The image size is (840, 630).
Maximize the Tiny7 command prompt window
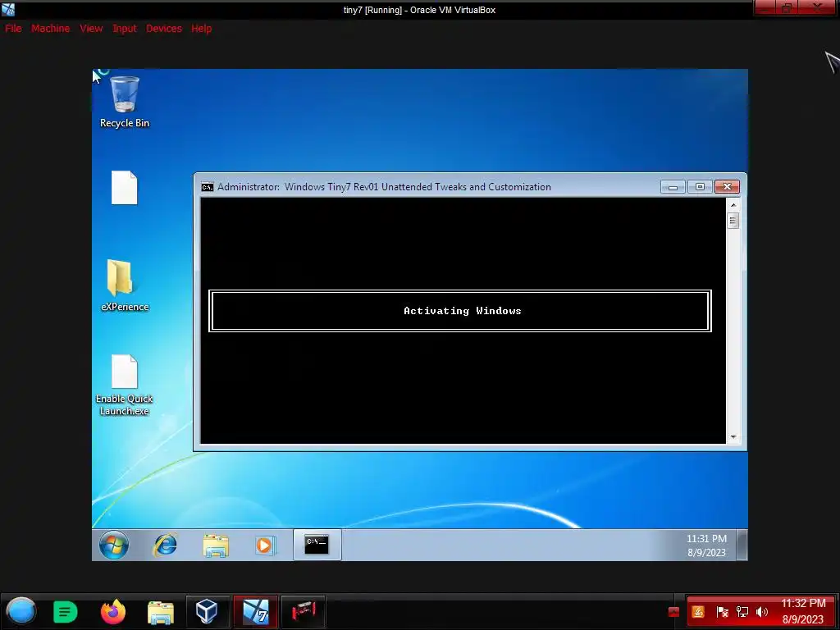700,186
